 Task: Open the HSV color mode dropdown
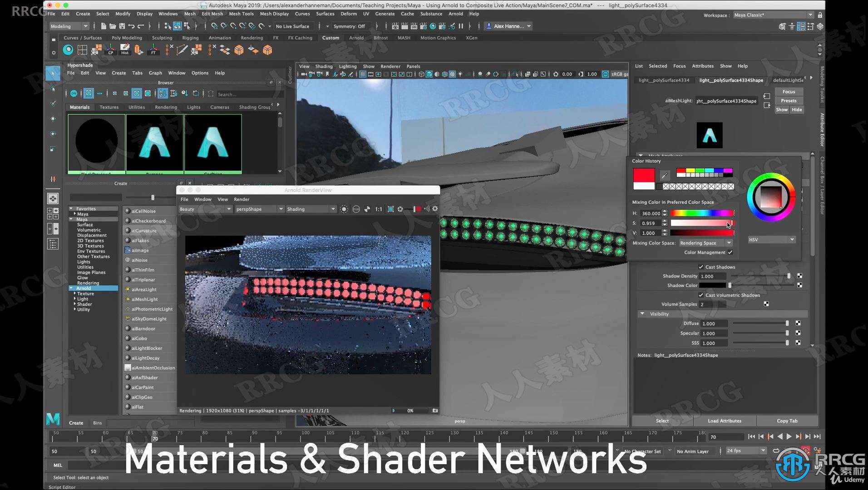click(771, 240)
